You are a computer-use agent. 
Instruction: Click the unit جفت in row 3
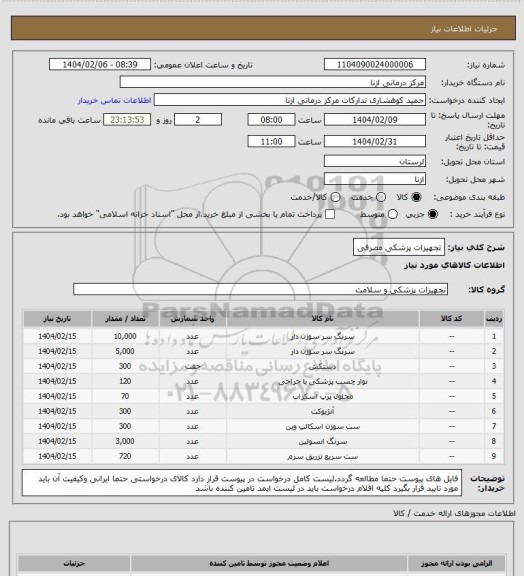(192, 366)
